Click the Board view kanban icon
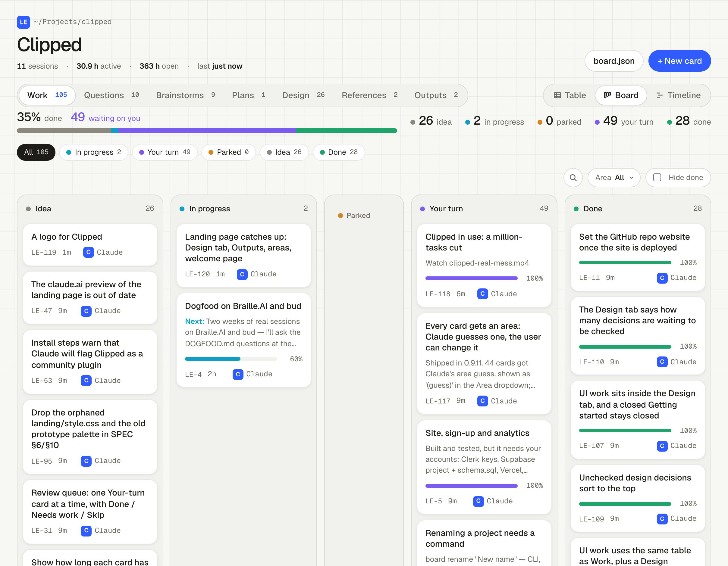728x566 pixels. (x=607, y=95)
